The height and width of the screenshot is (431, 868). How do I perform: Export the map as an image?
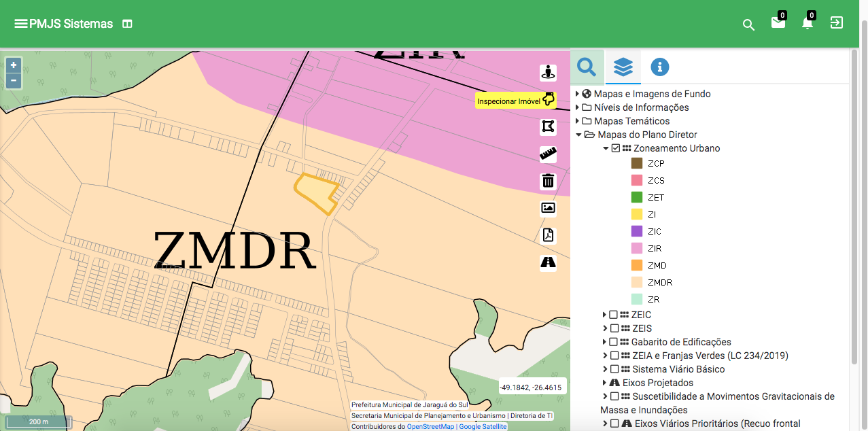click(x=548, y=208)
